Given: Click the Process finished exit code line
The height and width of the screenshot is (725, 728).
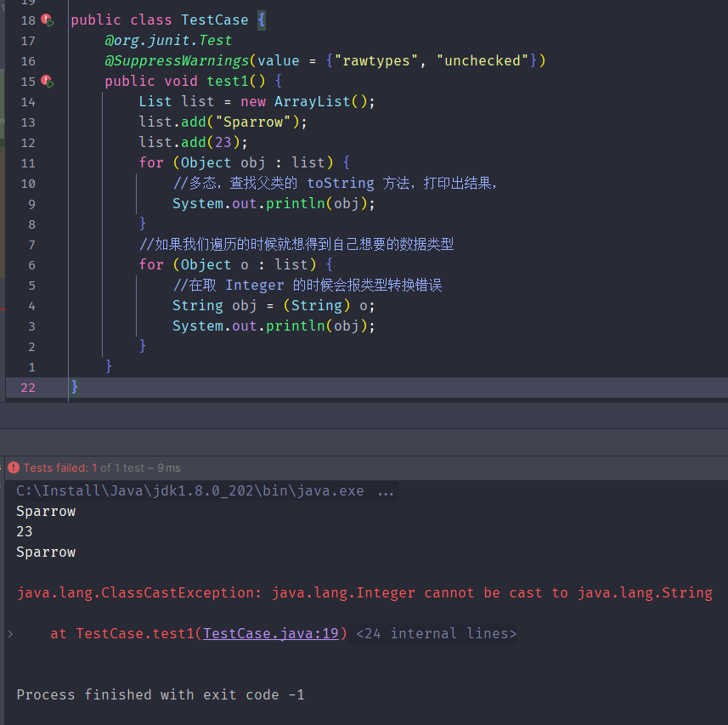Looking at the screenshot, I should click(x=161, y=694).
